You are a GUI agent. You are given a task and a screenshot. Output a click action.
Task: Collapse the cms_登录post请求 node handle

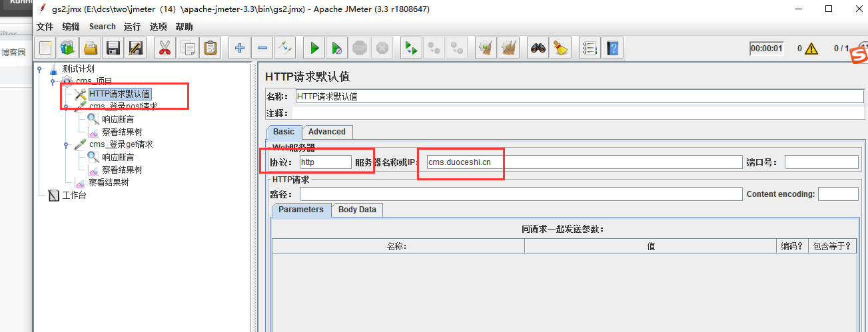(66, 106)
